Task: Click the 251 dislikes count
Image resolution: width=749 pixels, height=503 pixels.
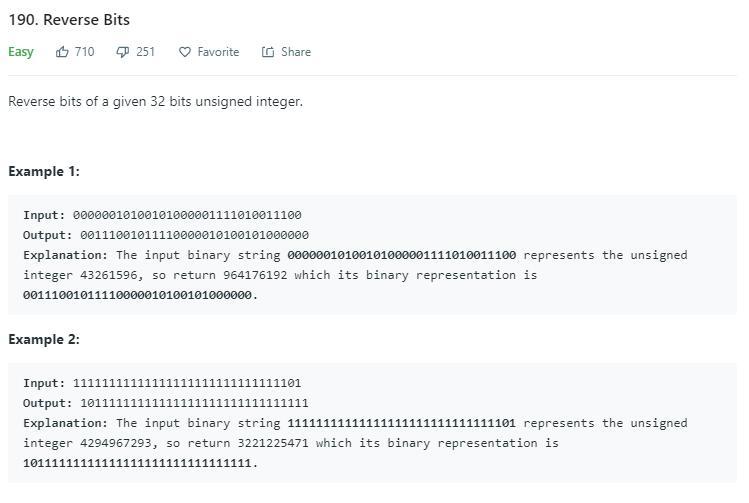Action: coord(145,52)
